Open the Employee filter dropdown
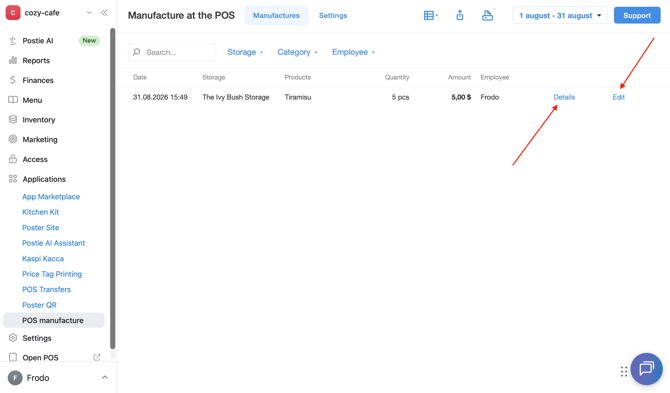The width and height of the screenshot is (670, 393). 353,52
